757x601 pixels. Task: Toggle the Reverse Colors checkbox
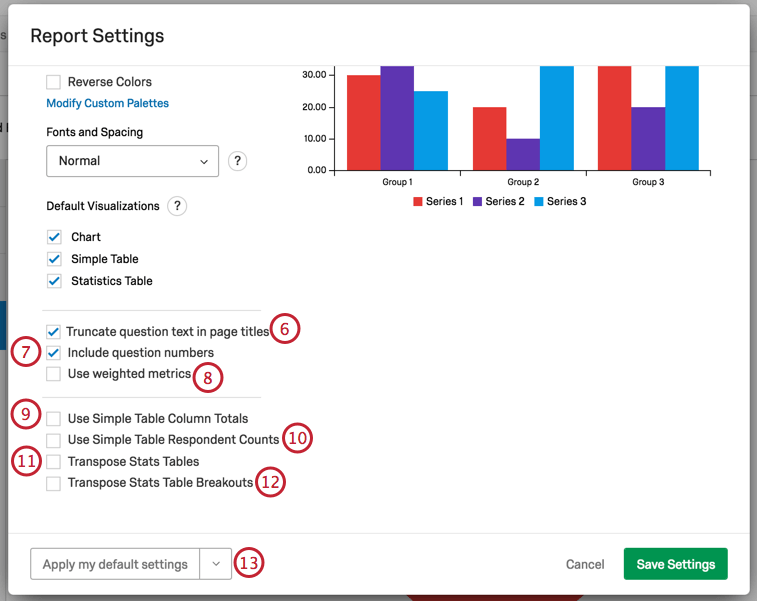click(54, 82)
